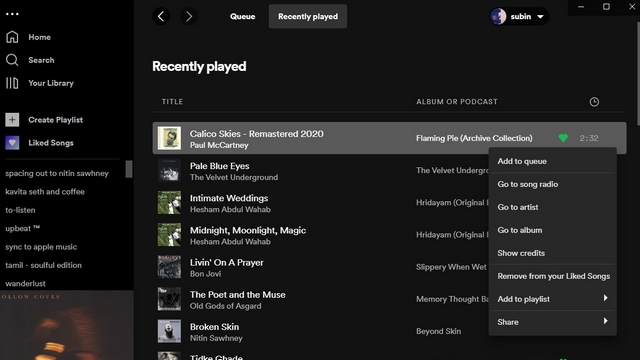The height and width of the screenshot is (360, 640).
Task: Click The Poet and the Muse thumbnail
Action: coord(169,299)
